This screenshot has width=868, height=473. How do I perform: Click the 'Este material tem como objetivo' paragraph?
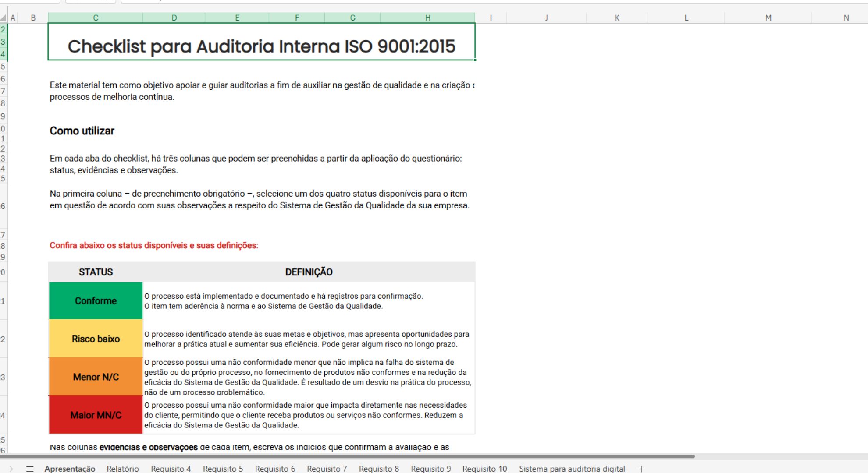tap(262, 91)
